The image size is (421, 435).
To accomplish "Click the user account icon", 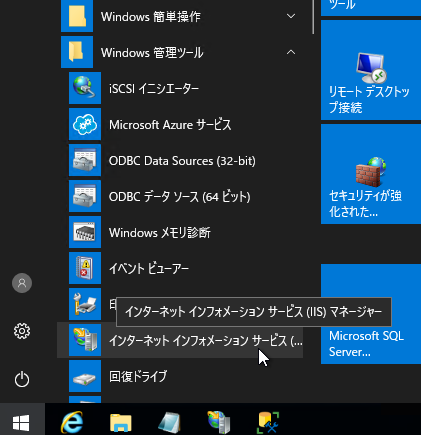I will [22, 283].
